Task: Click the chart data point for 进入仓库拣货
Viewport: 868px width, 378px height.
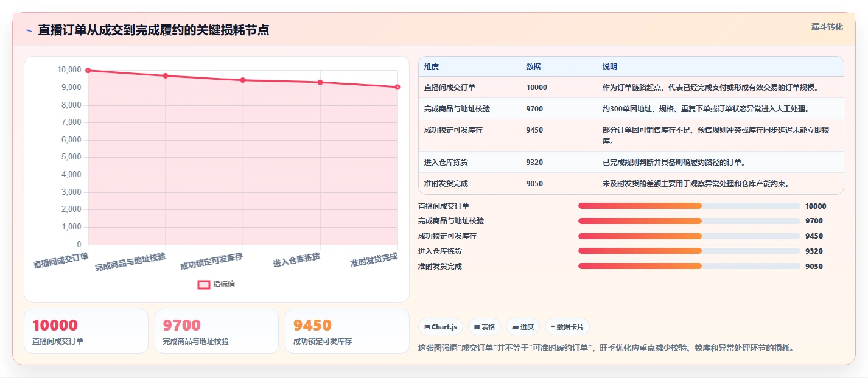Action: [320, 82]
